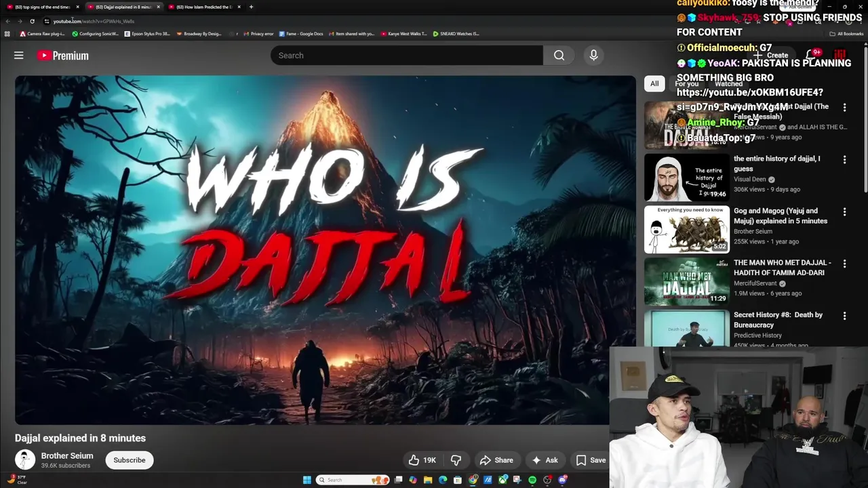Click the search magnifier button
The height and width of the screenshot is (488, 868).
coord(559,56)
